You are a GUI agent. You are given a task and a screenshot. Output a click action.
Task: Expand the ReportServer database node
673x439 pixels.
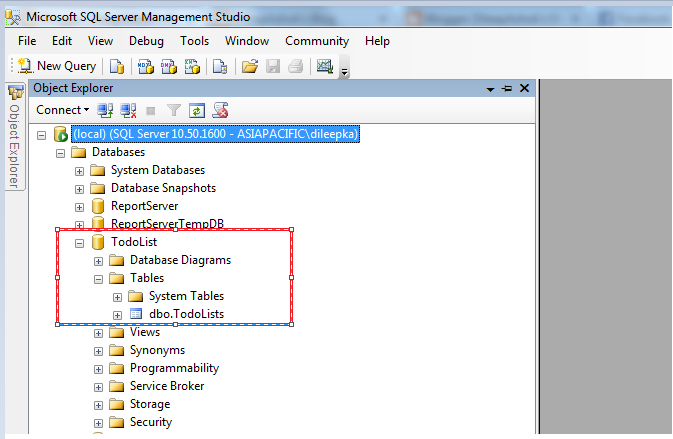(79, 207)
